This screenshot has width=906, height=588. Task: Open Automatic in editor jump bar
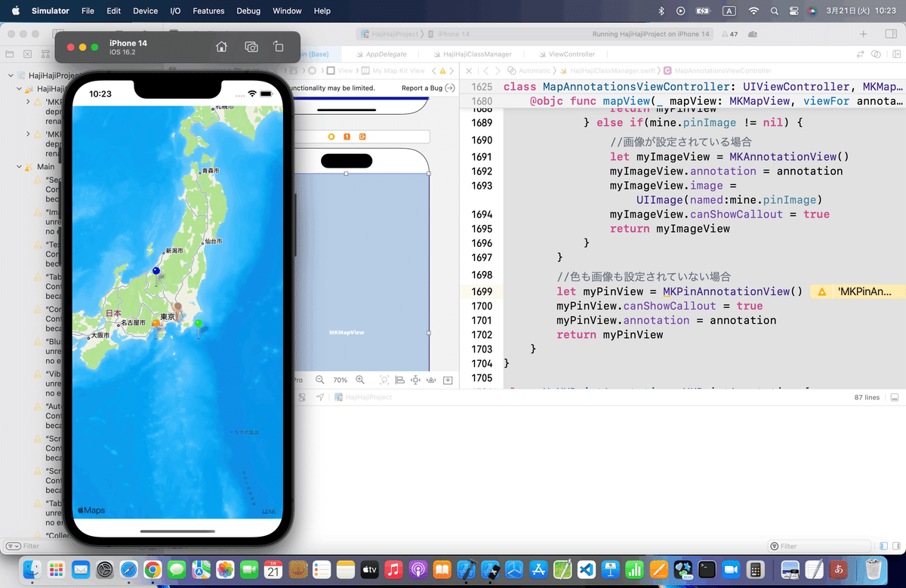[529, 70]
